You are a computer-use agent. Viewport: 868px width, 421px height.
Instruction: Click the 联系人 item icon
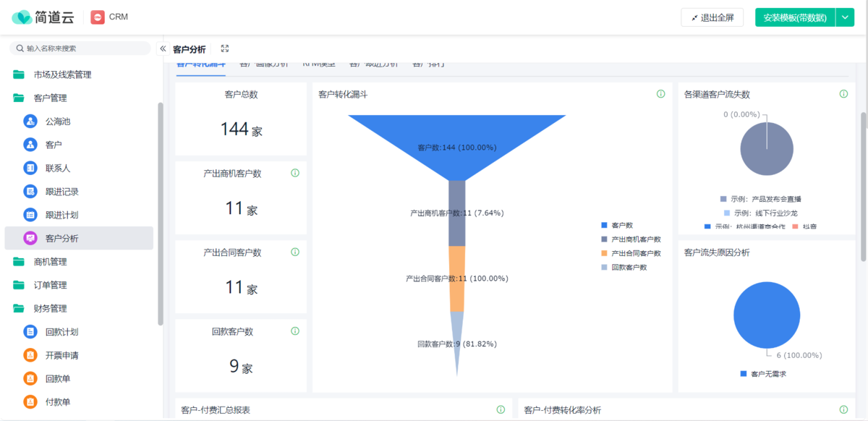click(30, 168)
